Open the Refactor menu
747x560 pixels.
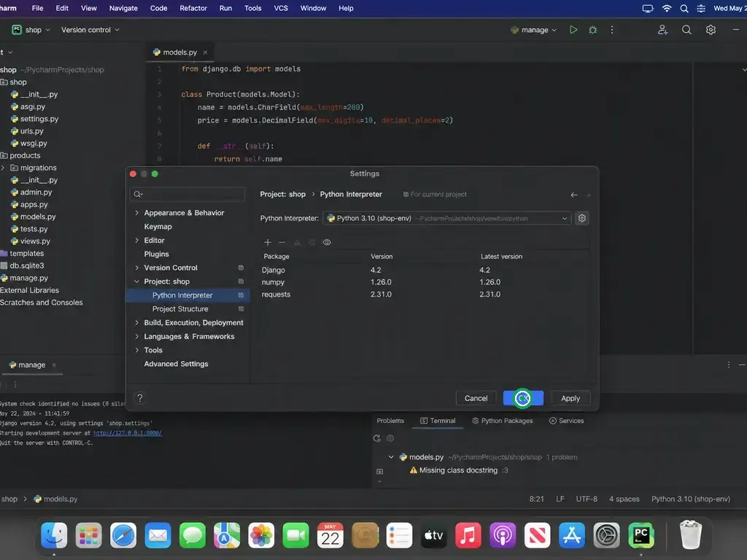point(193,8)
